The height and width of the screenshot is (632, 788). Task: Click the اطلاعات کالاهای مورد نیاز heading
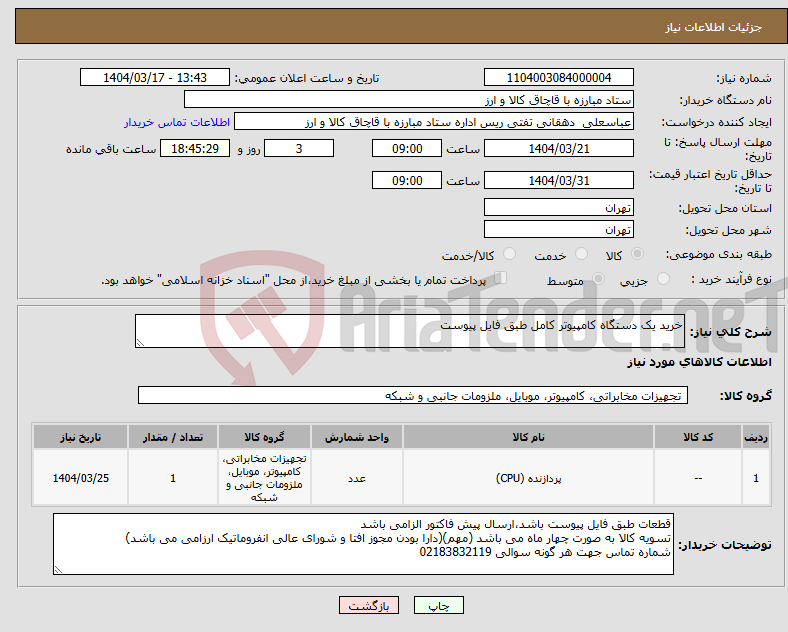(x=699, y=362)
